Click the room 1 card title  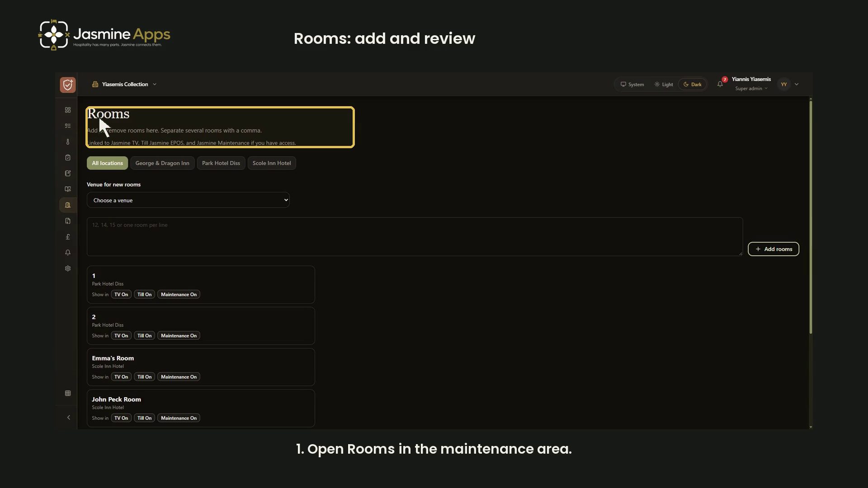click(x=94, y=276)
